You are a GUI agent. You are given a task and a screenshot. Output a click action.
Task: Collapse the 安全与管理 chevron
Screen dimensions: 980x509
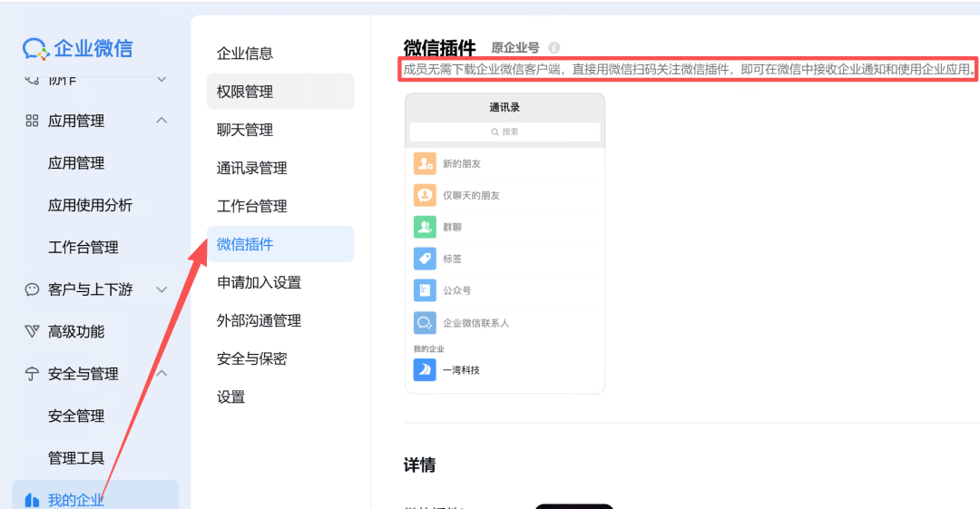pyautogui.click(x=162, y=373)
